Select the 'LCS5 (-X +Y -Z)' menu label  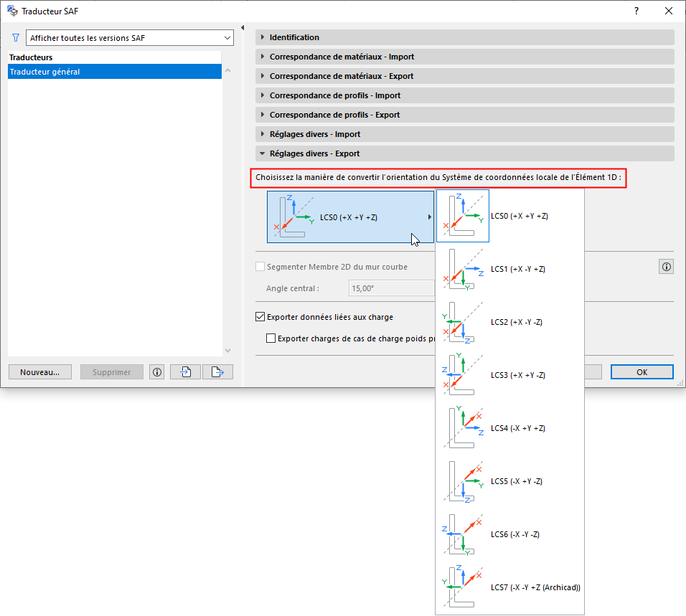point(517,481)
